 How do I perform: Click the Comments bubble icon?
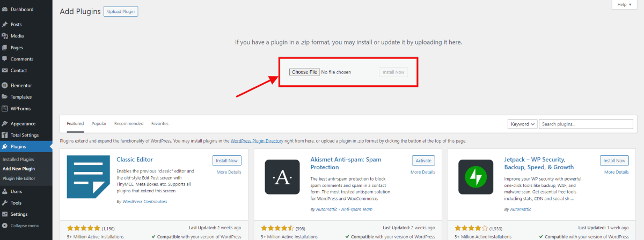(5, 59)
